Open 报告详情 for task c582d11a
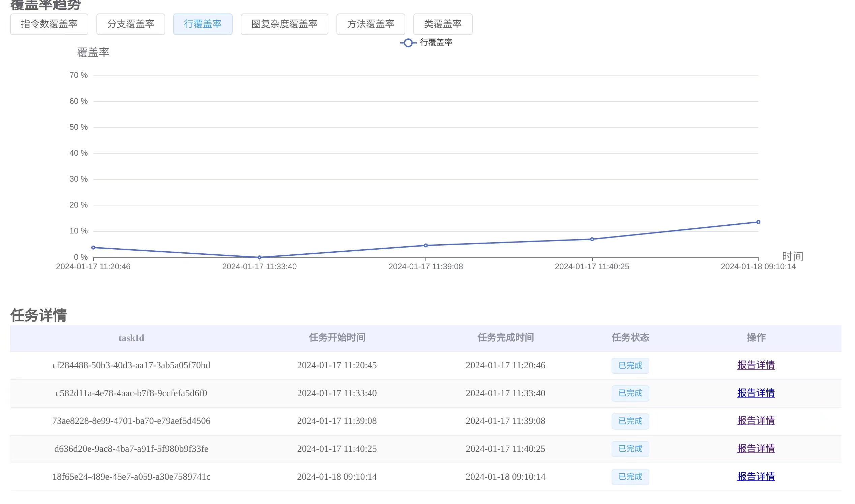This screenshot has width=855, height=504. click(756, 393)
